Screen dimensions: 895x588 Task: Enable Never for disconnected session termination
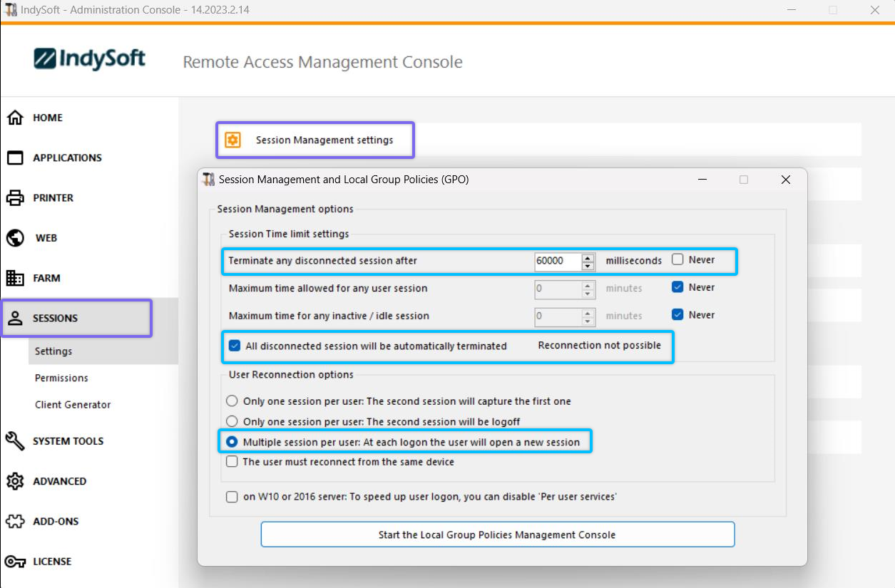(x=677, y=260)
